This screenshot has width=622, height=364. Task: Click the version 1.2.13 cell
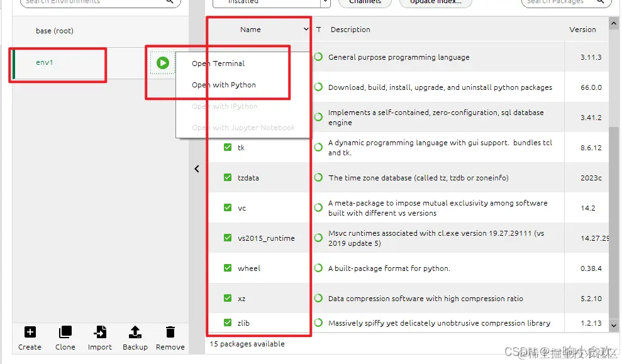(591, 323)
